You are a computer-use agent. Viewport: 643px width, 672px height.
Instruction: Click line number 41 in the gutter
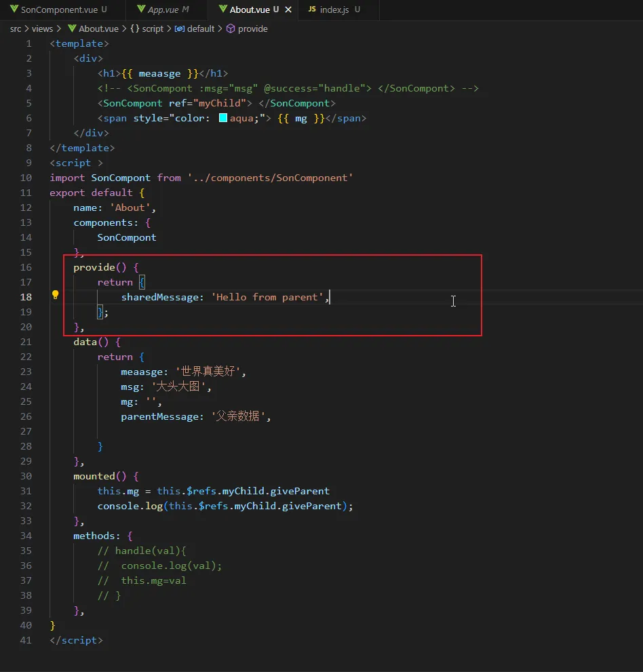coord(26,640)
